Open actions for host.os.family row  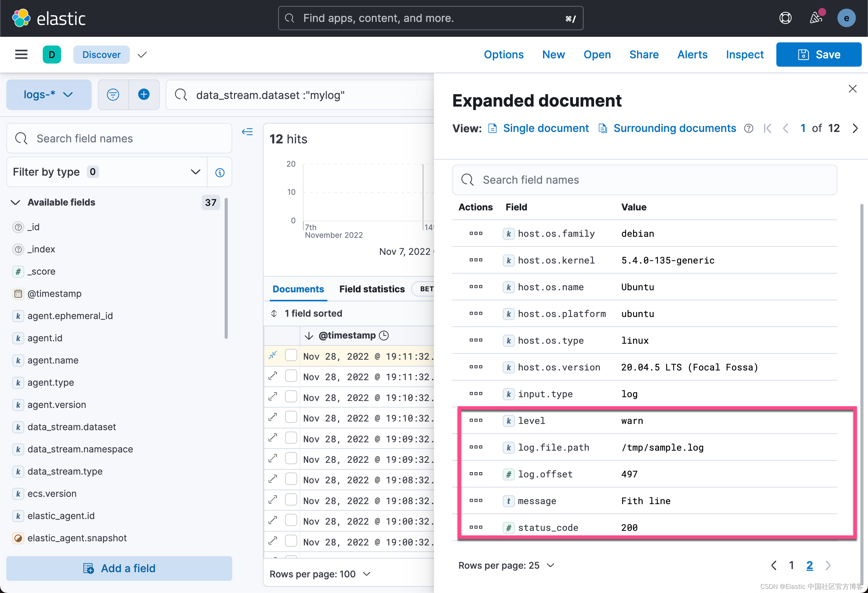coord(475,233)
